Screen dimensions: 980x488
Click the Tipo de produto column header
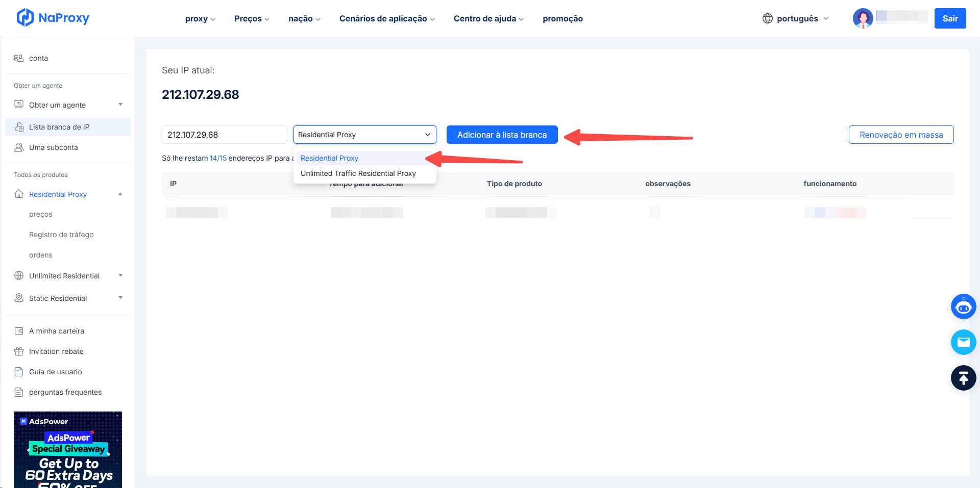(x=514, y=184)
